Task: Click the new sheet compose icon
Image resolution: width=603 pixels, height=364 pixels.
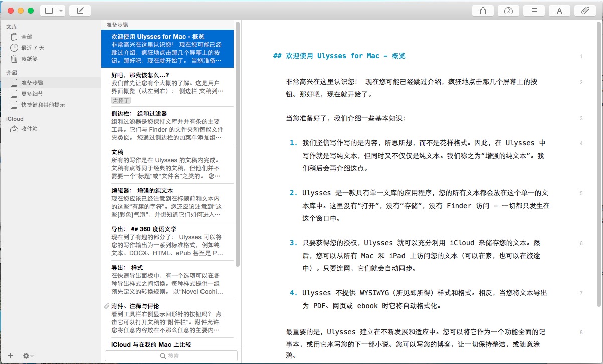Action: [x=80, y=11]
